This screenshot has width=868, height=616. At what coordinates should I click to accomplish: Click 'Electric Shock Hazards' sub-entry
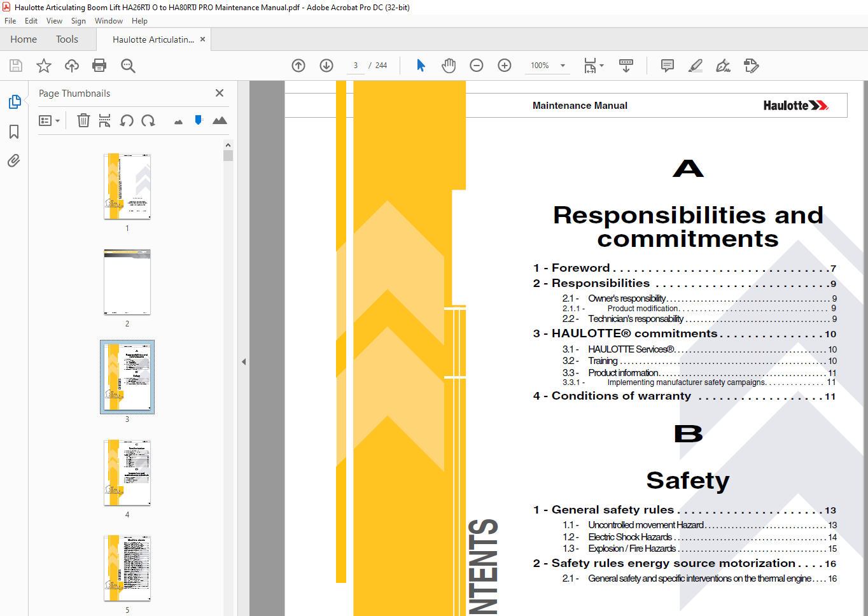click(699, 537)
